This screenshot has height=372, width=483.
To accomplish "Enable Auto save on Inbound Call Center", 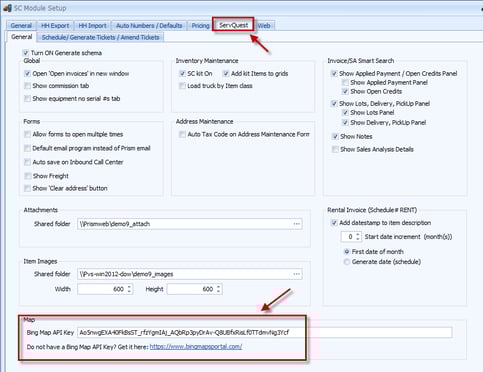I will tap(27, 162).
